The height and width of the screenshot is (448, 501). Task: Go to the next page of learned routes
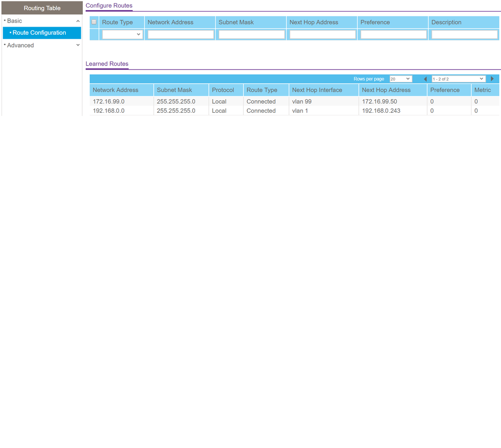point(492,79)
